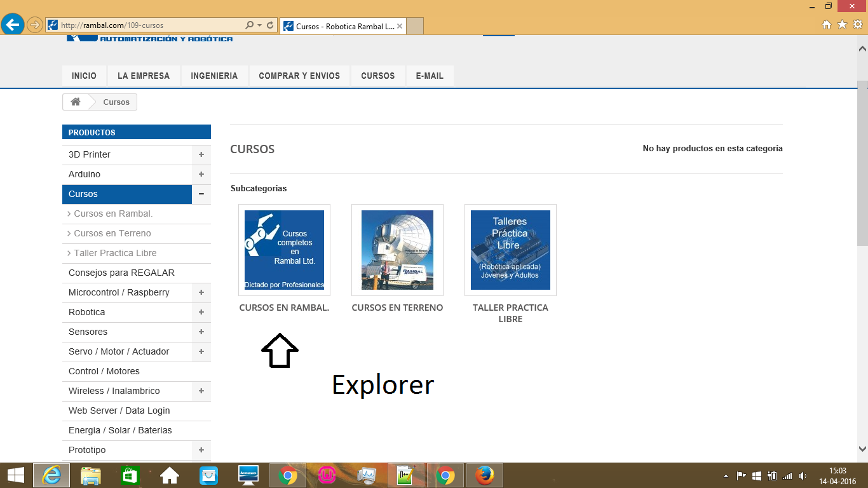Open the COMPRAR Y ENVIOS menu item
This screenshot has height=488, width=868.
click(x=299, y=76)
